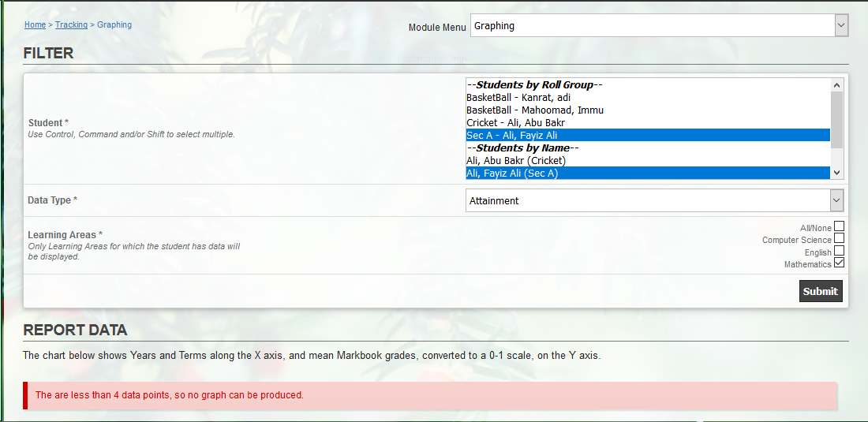
Task: Click the student list scroll down arrow
Action: click(836, 173)
